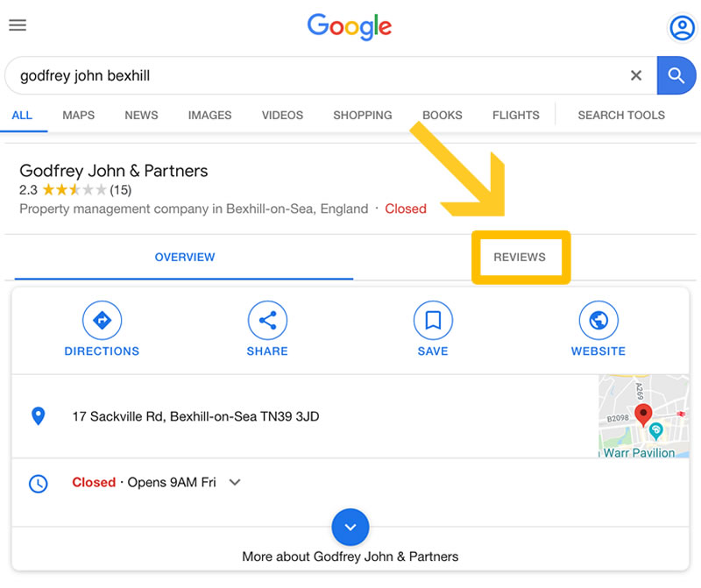
Task: Click the Google logo
Action: [x=349, y=26]
